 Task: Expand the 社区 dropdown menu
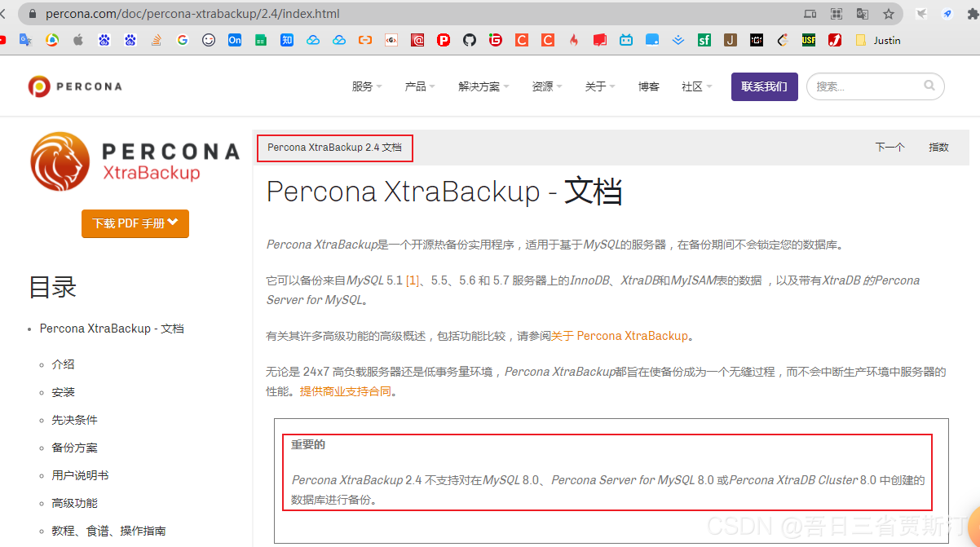point(697,86)
